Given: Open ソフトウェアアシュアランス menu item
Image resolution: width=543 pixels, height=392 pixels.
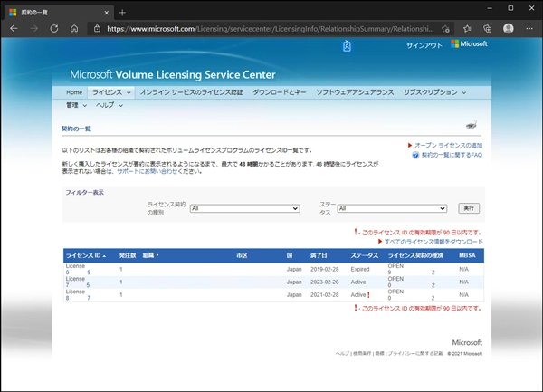Looking at the screenshot, I should (355, 92).
